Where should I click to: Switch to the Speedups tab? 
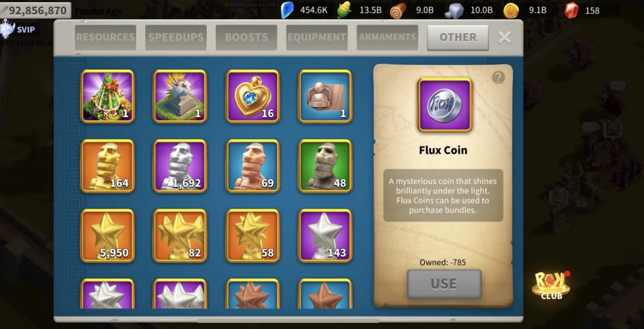click(x=176, y=37)
